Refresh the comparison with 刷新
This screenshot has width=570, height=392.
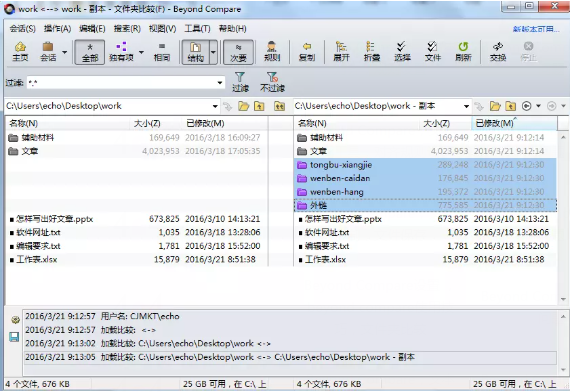[x=463, y=52]
